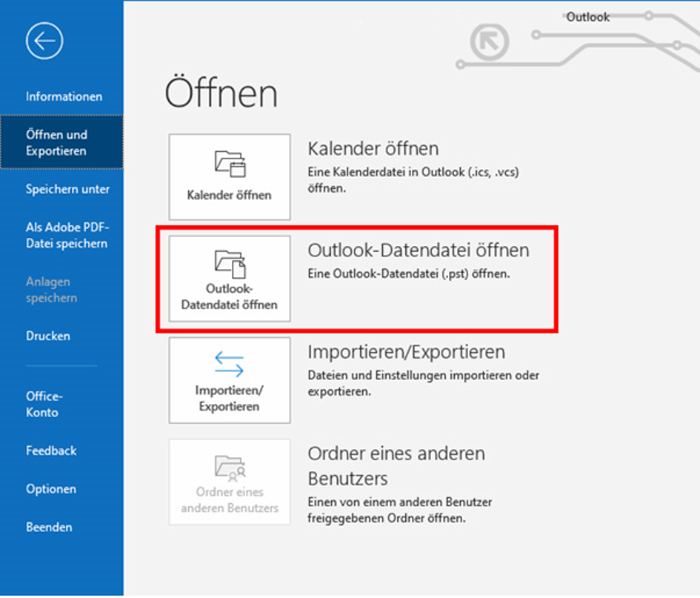Click the Outlook-Datendatei öffnen button
700x598 pixels.
click(x=230, y=279)
